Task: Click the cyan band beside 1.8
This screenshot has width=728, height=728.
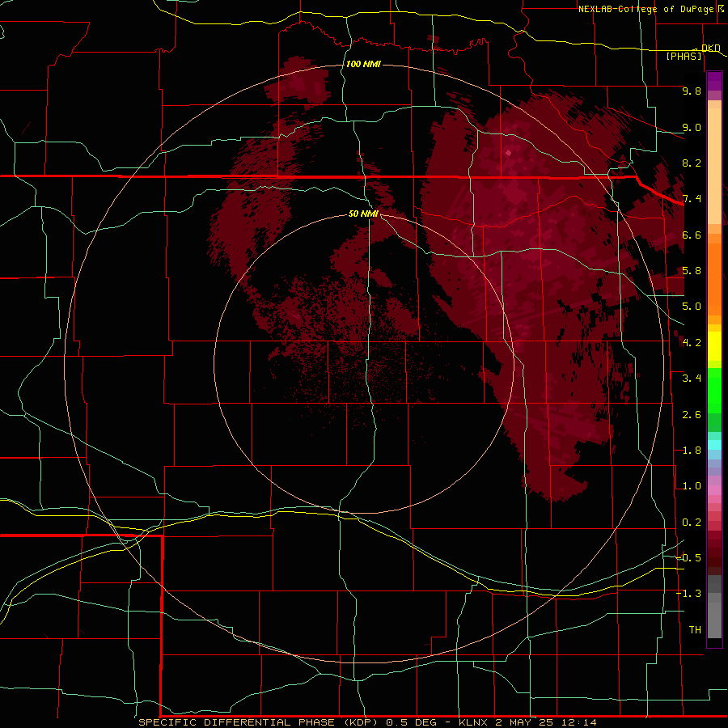Action: click(714, 444)
